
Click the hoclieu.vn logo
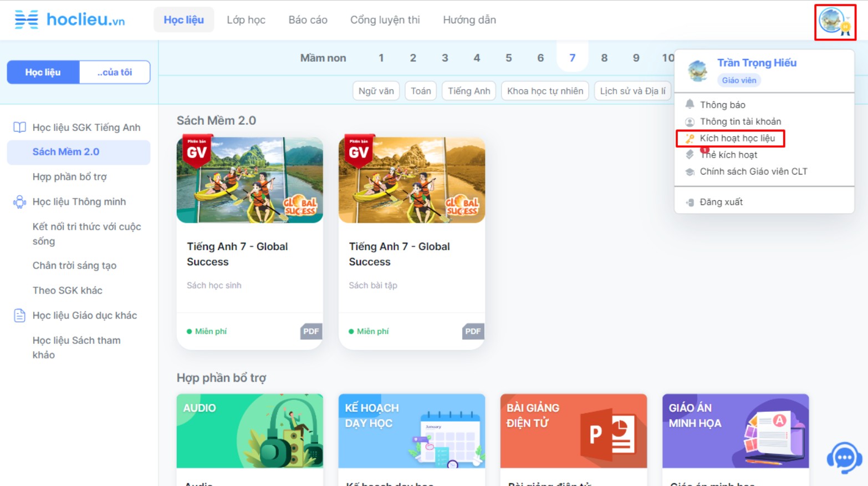(70, 19)
